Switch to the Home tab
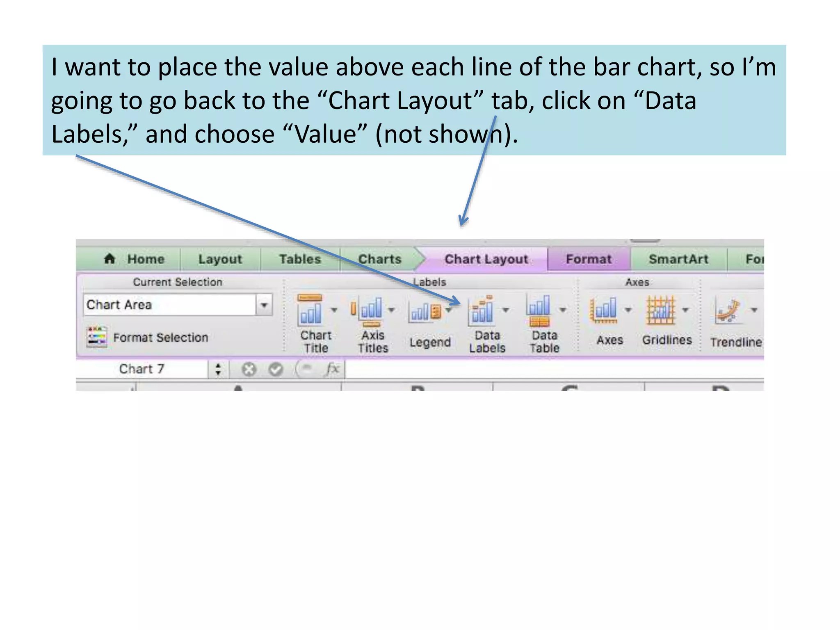Image resolution: width=840 pixels, height=630 pixels. pos(135,259)
